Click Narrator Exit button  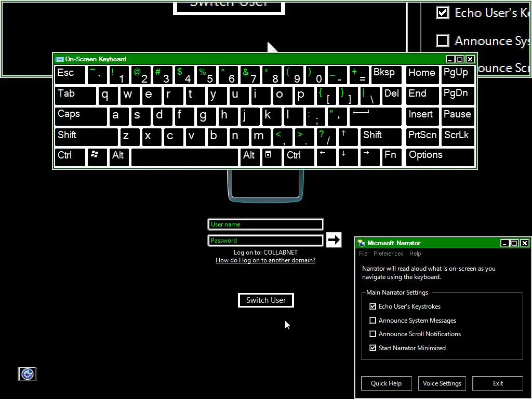point(498,383)
